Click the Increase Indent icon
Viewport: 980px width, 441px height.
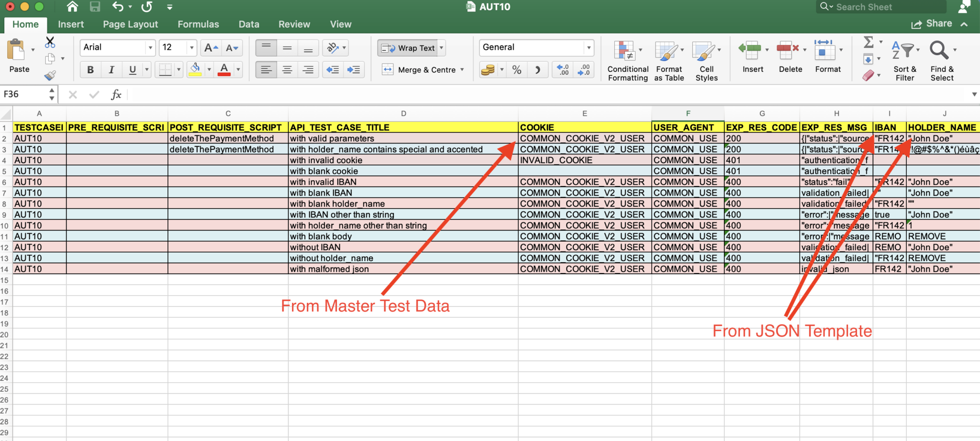click(x=354, y=70)
